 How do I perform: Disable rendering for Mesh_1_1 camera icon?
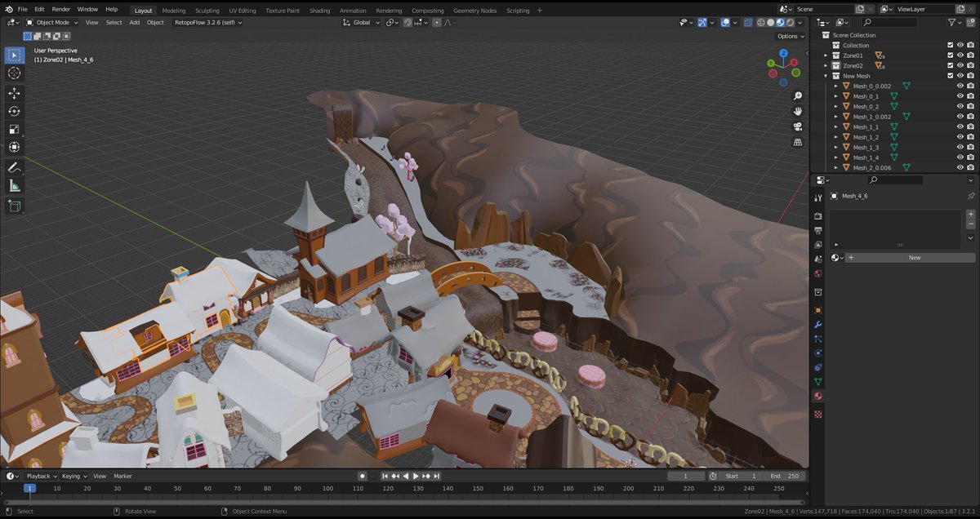[970, 127]
